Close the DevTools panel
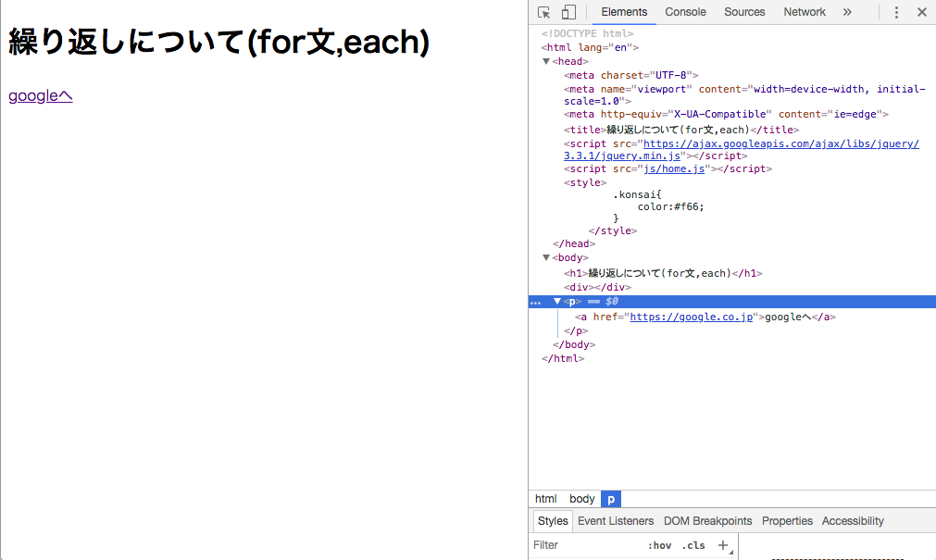This screenshot has height=560, width=936. (922, 12)
